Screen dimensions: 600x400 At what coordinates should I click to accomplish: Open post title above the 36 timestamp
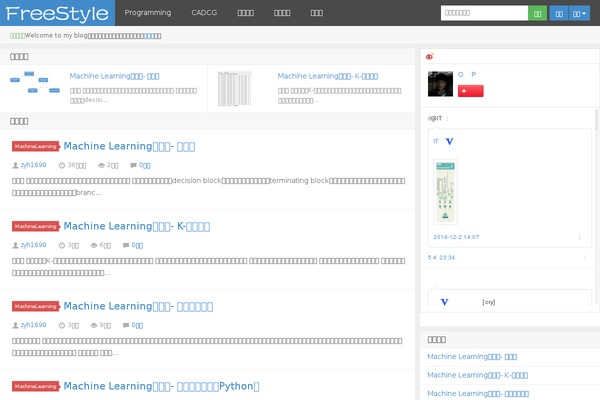(x=129, y=146)
